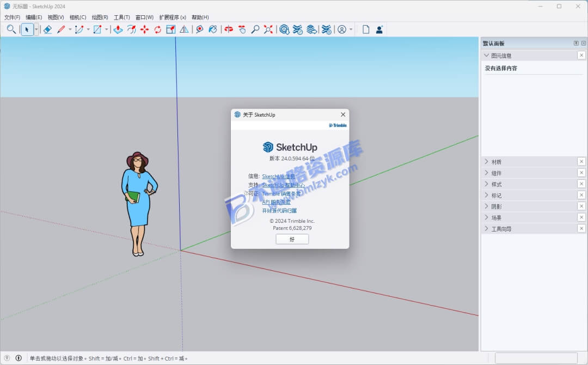This screenshot has height=365, width=588.
Task: Open the 开放源代码归属 link
Action: 279,210
